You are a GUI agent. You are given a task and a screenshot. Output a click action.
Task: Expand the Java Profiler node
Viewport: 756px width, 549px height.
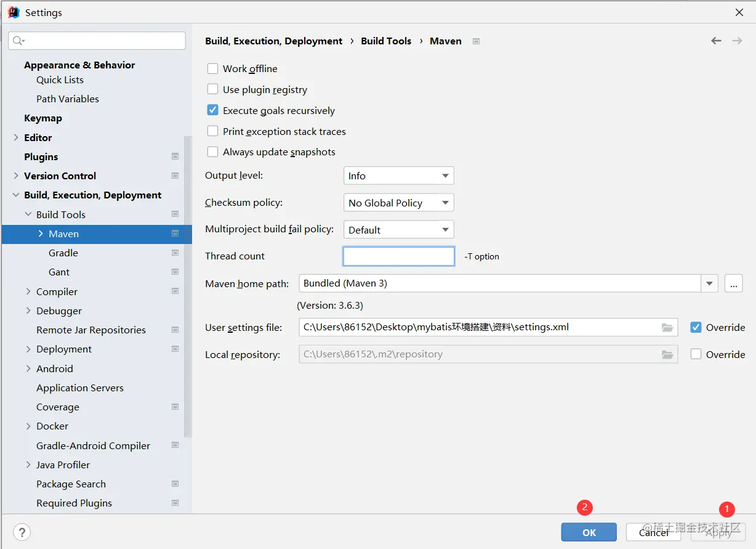pyautogui.click(x=28, y=465)
